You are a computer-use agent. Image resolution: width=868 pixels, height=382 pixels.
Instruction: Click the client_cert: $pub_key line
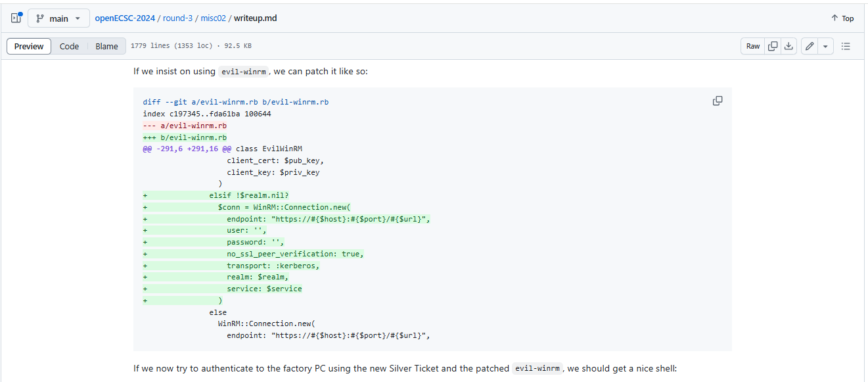click(275, 160)
